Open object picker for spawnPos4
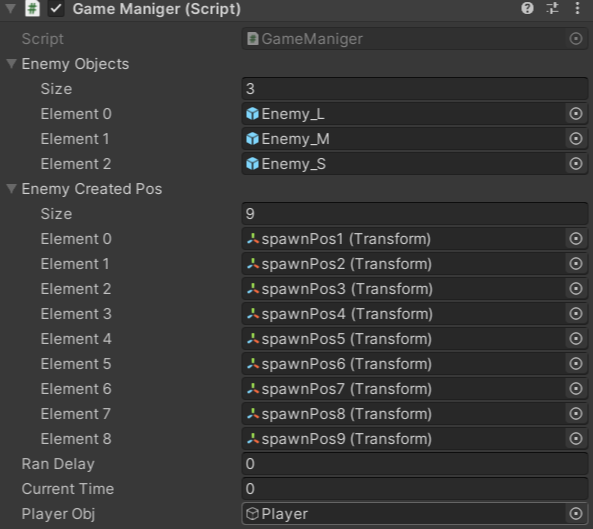The image size is (593, 529). (576, 313)
